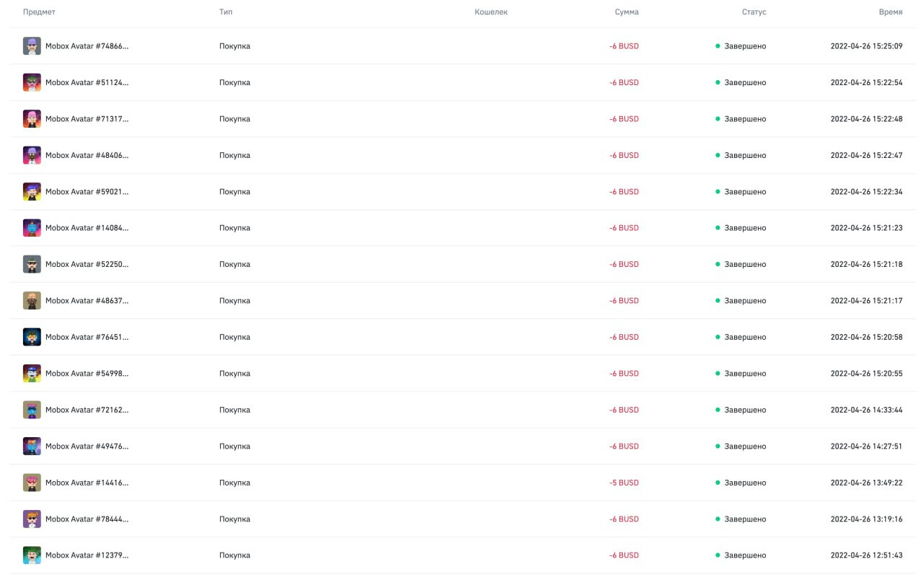Sort by the Сумма column header
Image resolution: width=924 pixels, height=580 pixels.
point(627,12)
